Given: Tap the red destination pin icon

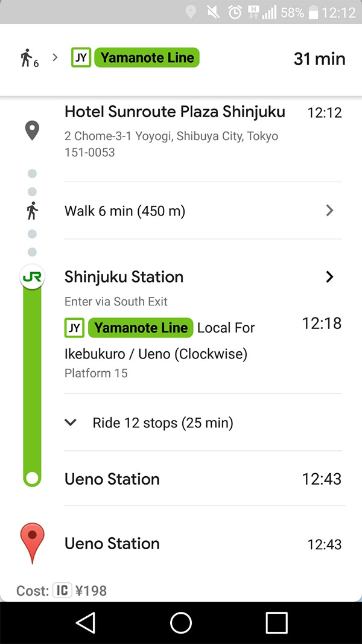Looking at the screenshot, I should 33,543.
